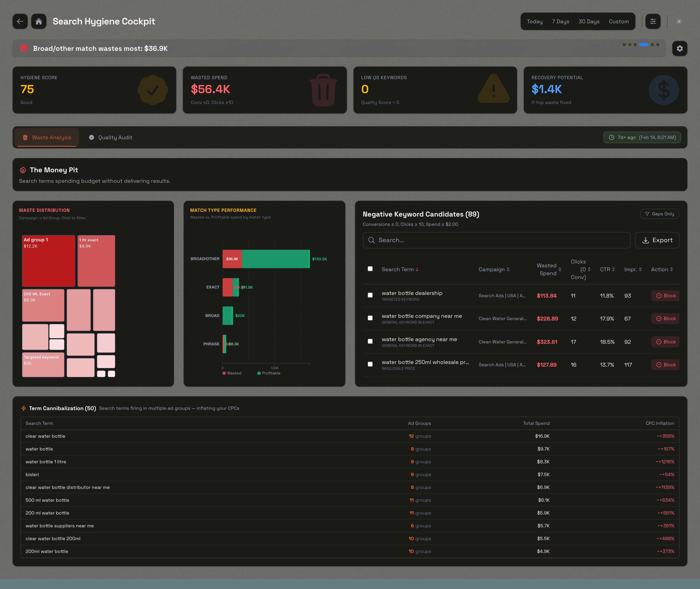Toggle light theme sun icon
Screen dimensions: 700x589
coord(679,21)
